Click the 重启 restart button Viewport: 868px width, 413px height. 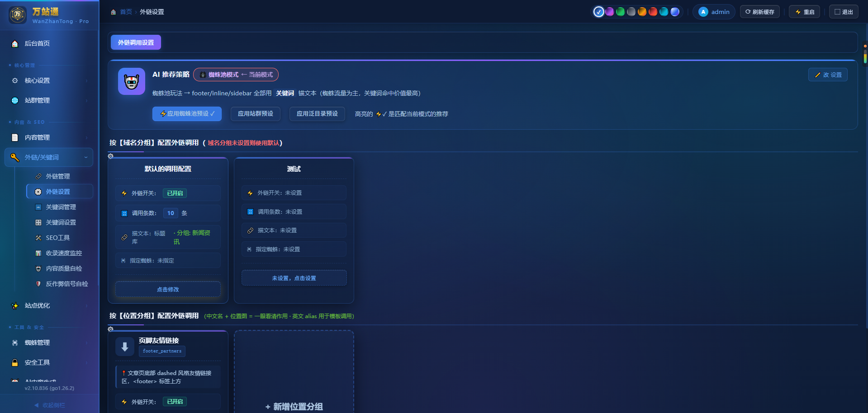click(805, 12)
